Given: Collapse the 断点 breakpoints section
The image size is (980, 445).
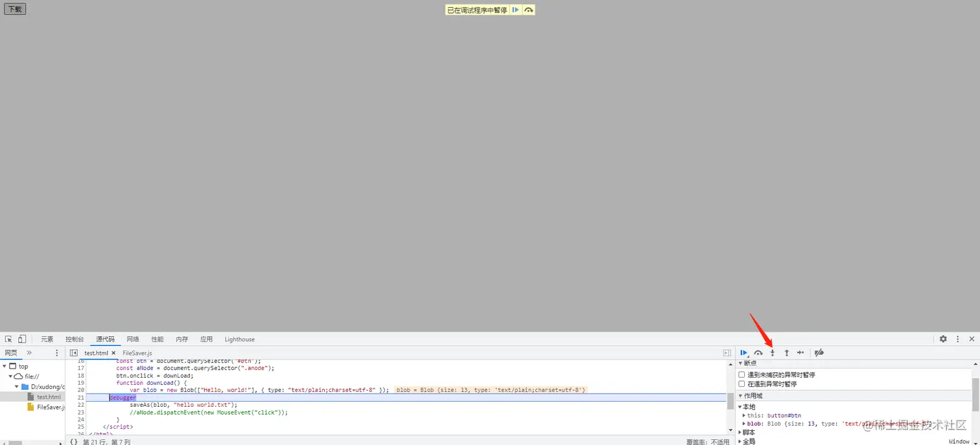Looking at the screenshot, I should (x=740, y=363).
